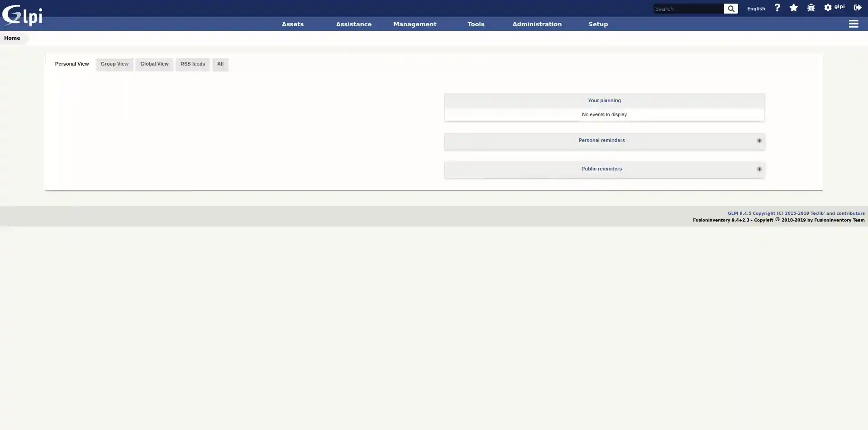
Task: Open help via the question mark icon
Action: pos(777,8)
